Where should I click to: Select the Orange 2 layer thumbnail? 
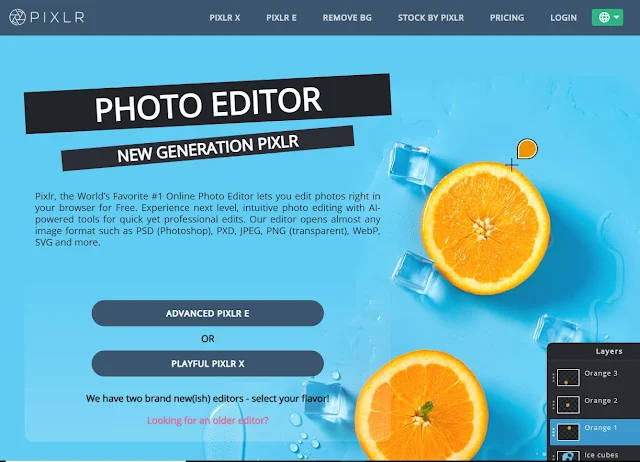pos(568,404)
